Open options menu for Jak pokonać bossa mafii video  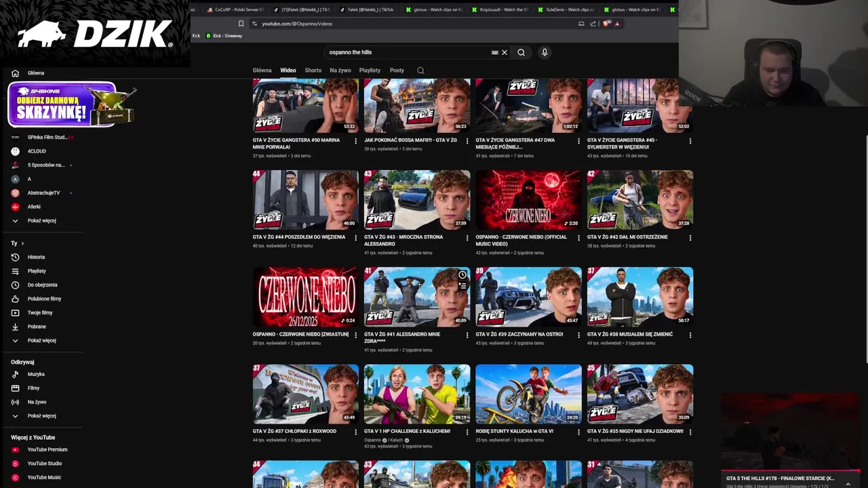point(467,141)
